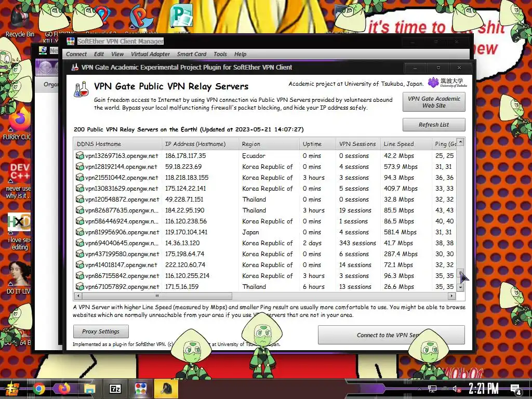Click server icon for vpn867155842.opengw.net
The height and width of the screenshot is (399, 532).
pyautogui.click(x=79, y=275)
